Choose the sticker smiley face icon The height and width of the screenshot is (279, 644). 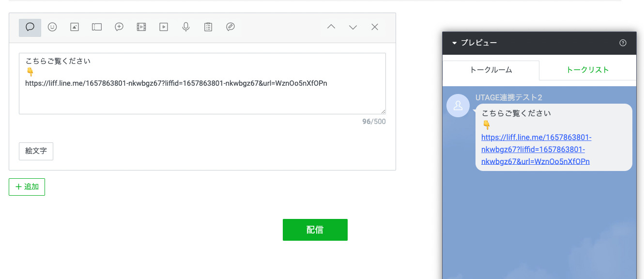[52, 28]
